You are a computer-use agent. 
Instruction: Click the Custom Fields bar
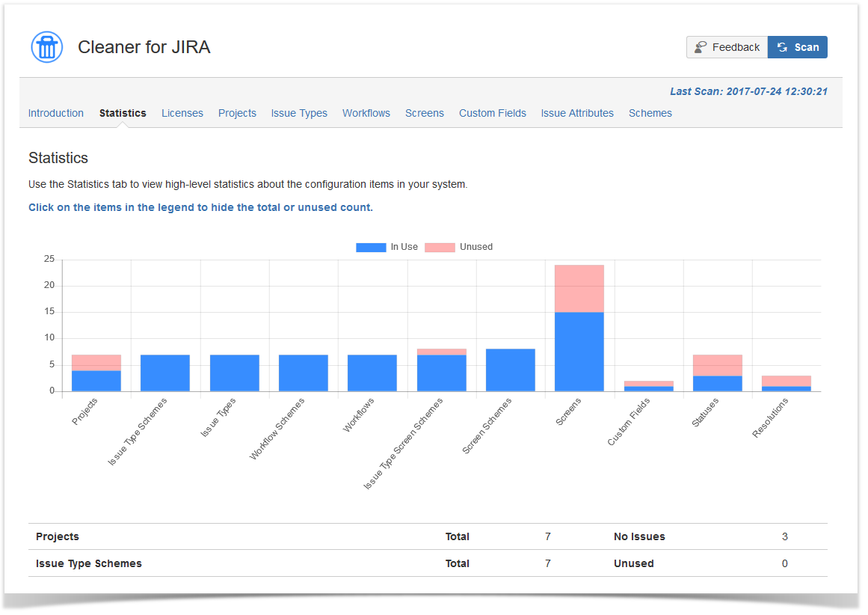click(x=649, y=386)
